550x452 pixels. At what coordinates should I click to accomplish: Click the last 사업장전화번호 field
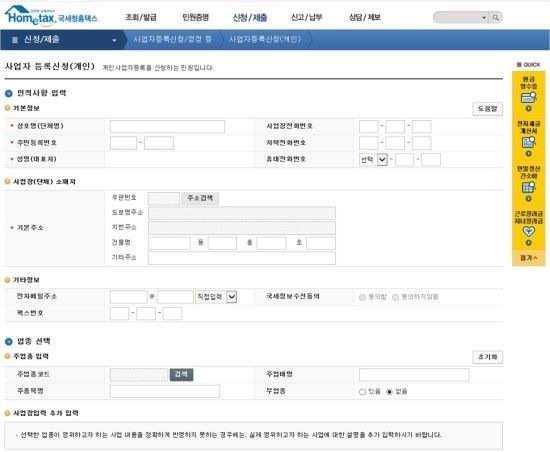tap(422, 126)
